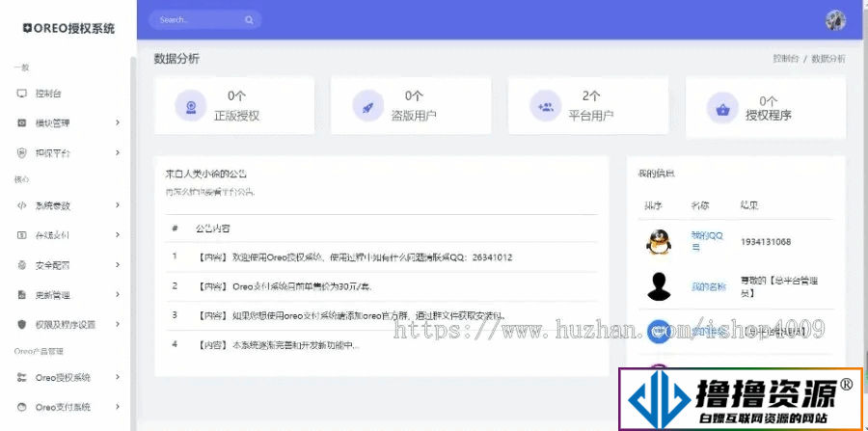Viewport: 868px width, 431px height.
Task: Click the 系统参数 code brackets icon
Action: point(21,205)
